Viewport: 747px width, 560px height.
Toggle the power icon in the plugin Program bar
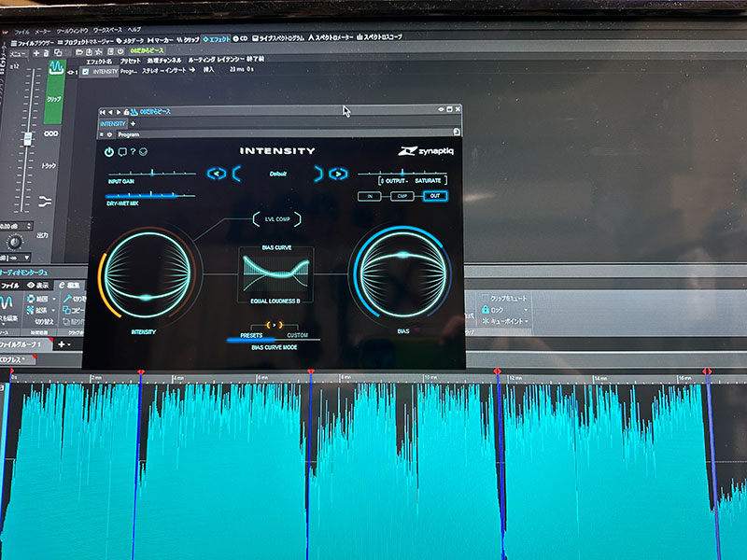coord(109,134)
